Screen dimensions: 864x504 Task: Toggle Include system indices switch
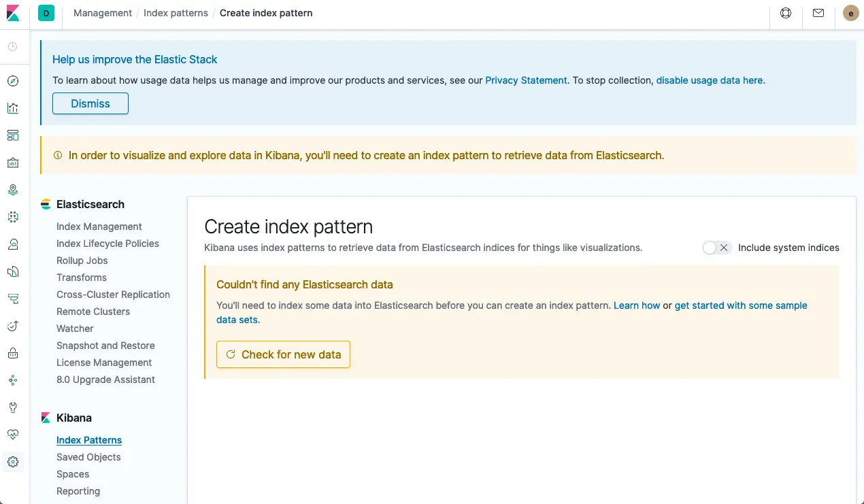pos(716,248)
